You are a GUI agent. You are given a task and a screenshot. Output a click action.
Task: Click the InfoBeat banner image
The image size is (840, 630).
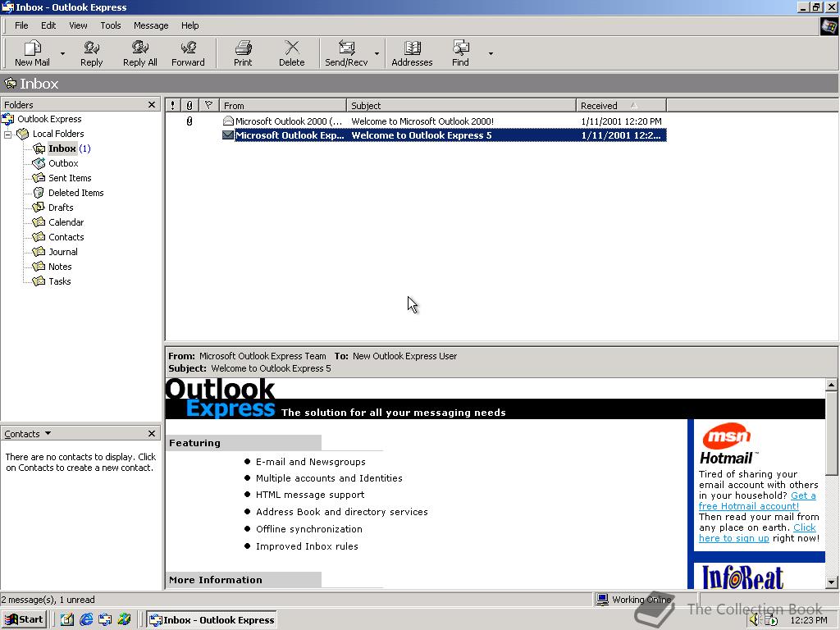coord(742,577)
